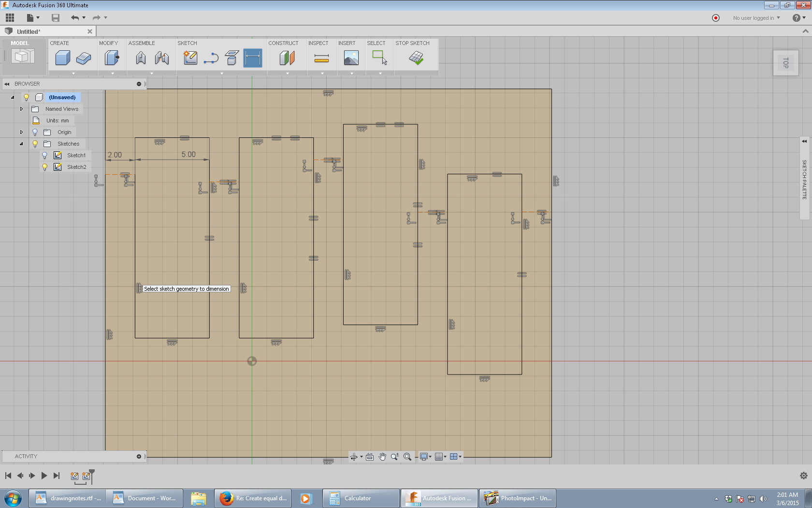Viewport: 812px width, 508px height.
Task: Toggle visibility bulb of Sketches folder
Action: pos(35,144)
